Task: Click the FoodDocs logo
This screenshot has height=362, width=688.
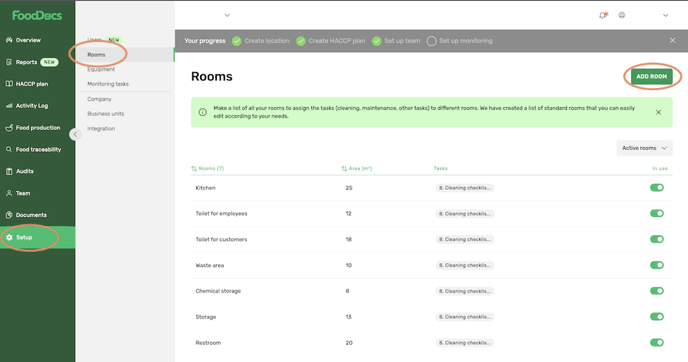Action: [37, 15]
